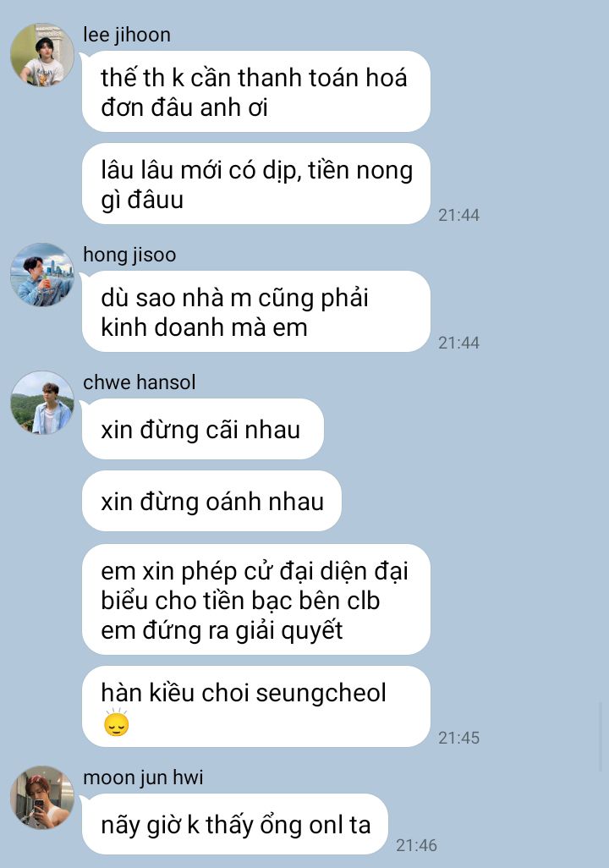Tap the 'lâu lâu mới có dịp' message
Screen dimensions: 609x868
click(x=256, y=184)
